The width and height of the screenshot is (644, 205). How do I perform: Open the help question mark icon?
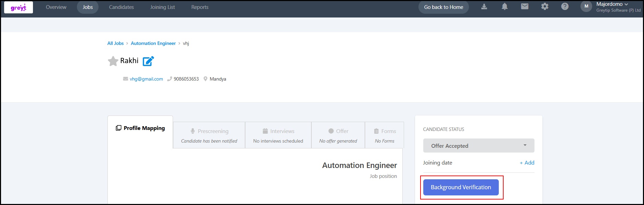[x=565, y=7]
